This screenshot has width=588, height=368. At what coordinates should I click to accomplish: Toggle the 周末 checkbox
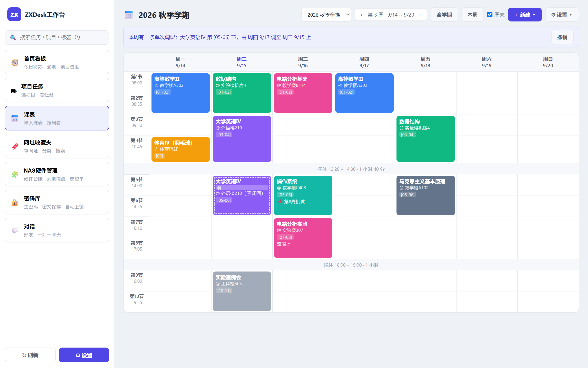coord(490,15)
